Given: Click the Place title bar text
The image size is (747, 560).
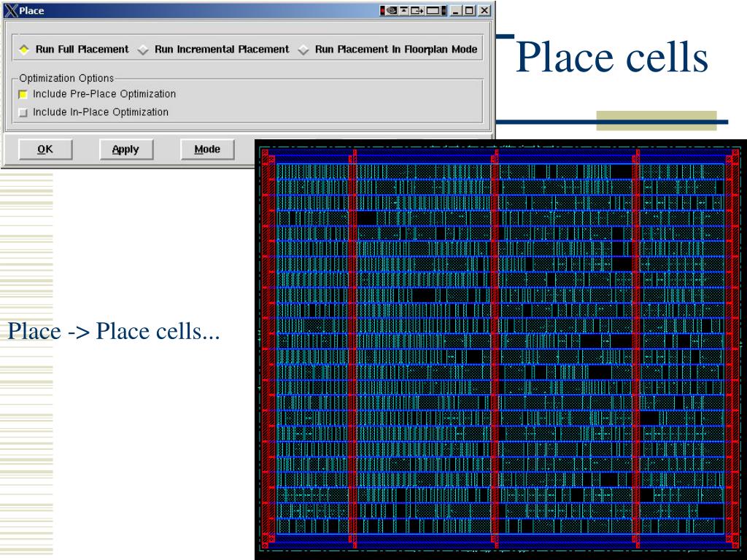Looking at the screenshot, I should (31, 10).
